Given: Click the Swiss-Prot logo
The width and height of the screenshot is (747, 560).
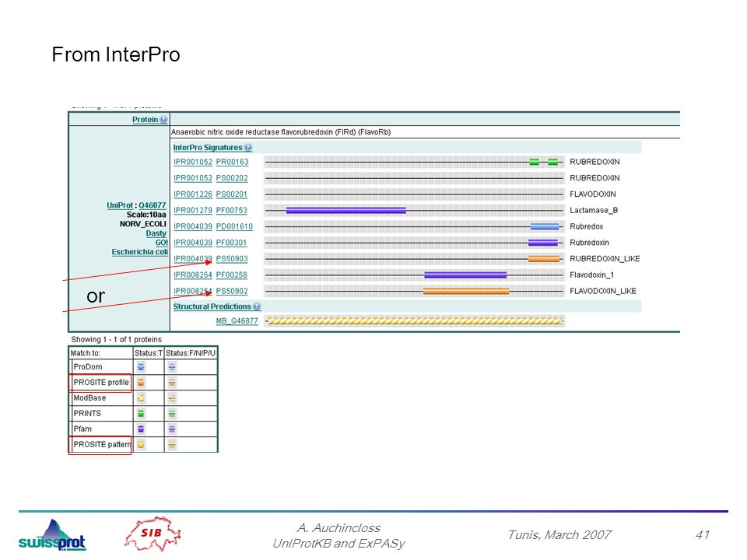Looking at the screenshot, I should [x=52, y=535].
